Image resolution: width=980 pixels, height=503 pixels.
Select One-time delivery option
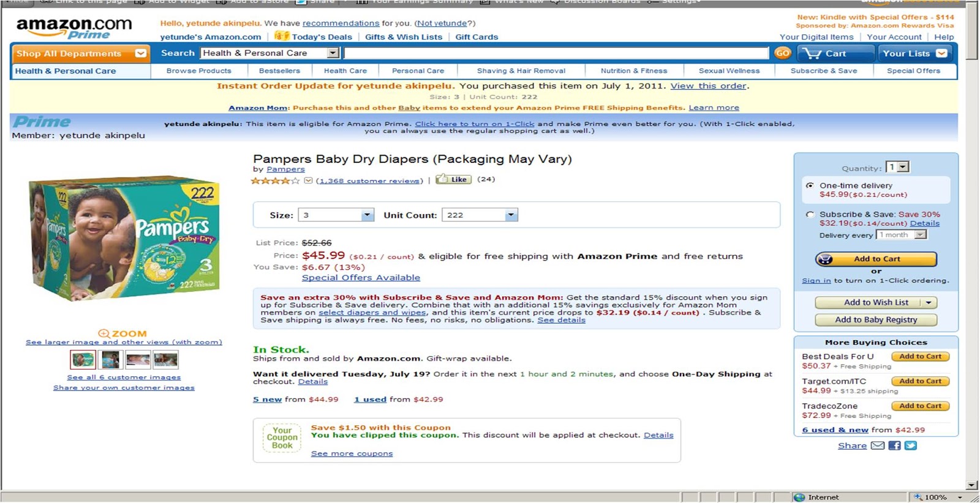point(810,185)
